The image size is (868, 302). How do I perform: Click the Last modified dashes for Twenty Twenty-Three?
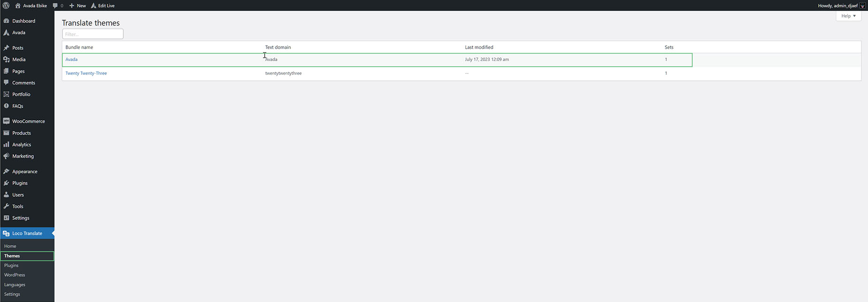467,73
